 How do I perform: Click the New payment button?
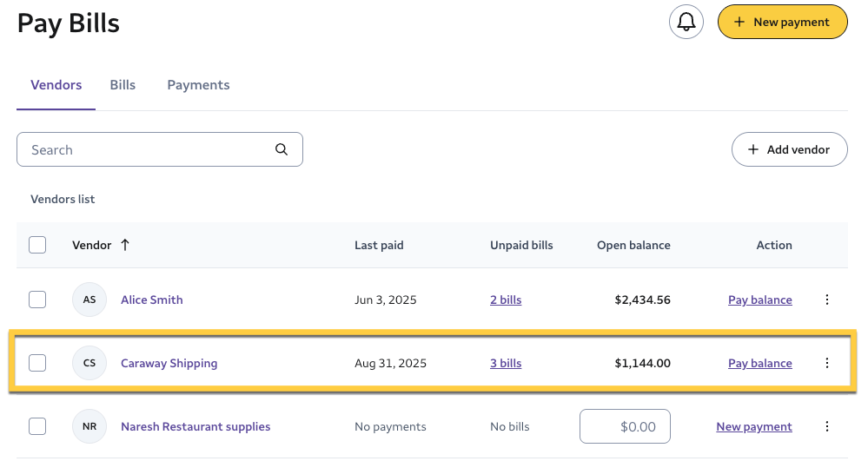(x=782, y=22)
